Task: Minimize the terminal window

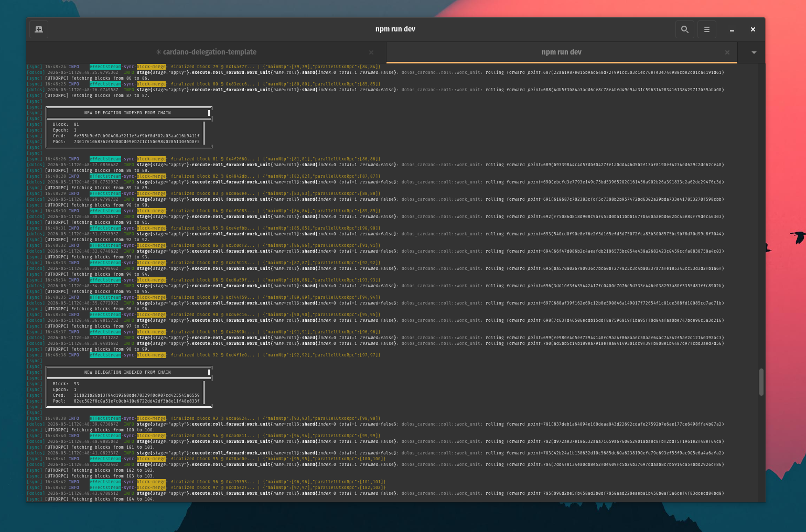Action: click(732, 30)
